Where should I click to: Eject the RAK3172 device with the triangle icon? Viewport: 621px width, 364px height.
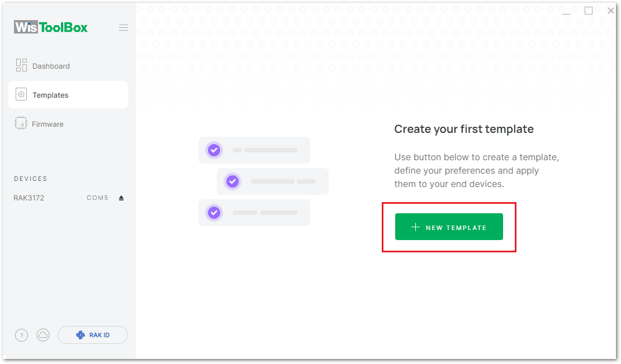[x=121, y=198]
